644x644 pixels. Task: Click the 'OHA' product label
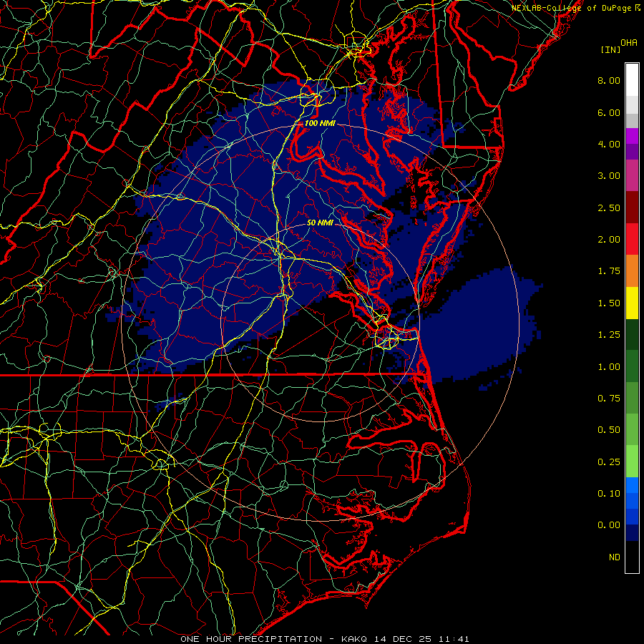pos(629,43)
